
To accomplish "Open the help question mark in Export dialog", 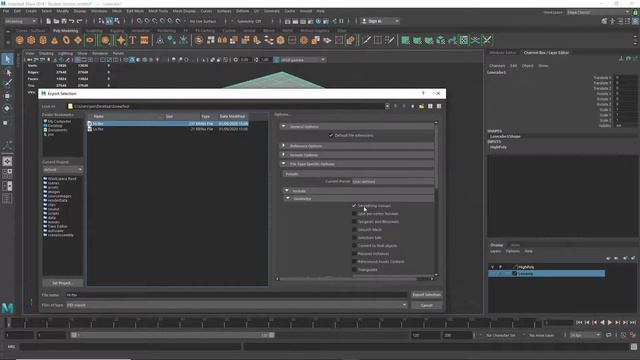I will (x=423, y=93).
